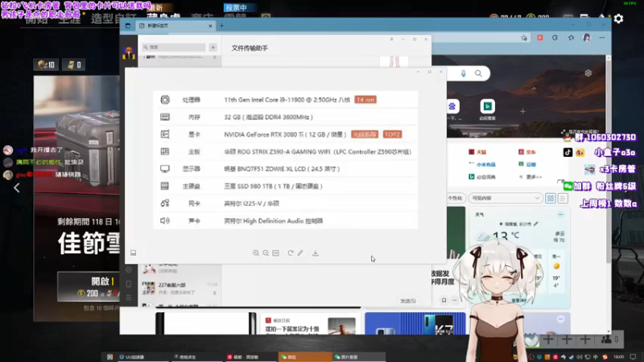644x362 pixels.
Task: Click the ROG STRIX Z590-A motherboard row
Action: pos(286,151)
